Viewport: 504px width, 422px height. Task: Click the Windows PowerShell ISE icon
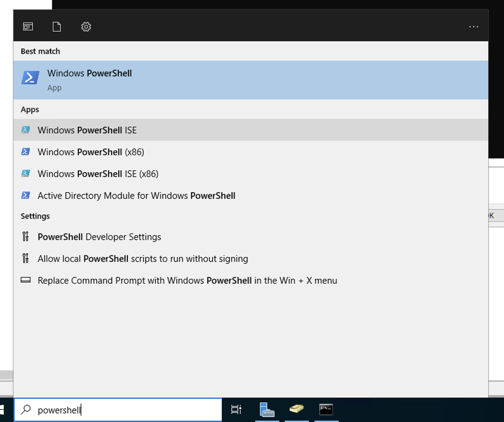tap(26, 130)
